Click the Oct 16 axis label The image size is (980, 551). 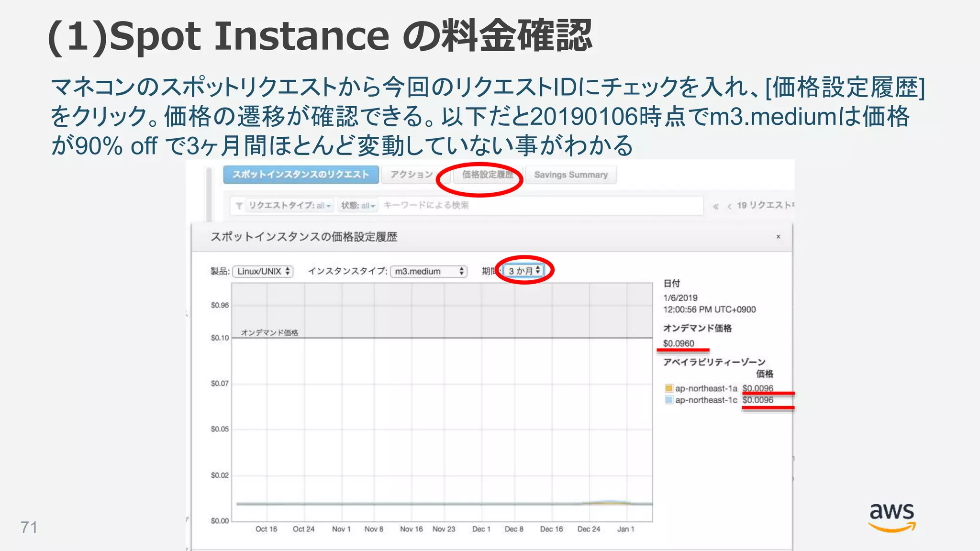(266, 529)
